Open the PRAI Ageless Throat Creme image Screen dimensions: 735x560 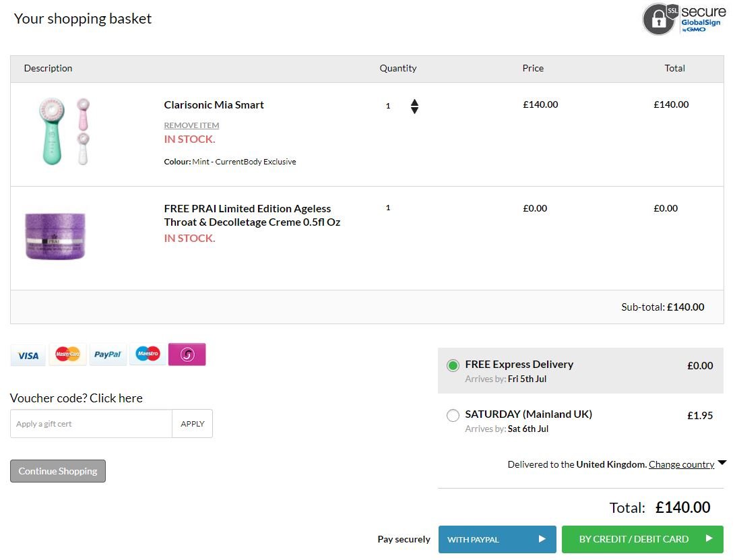tap(55, 236)
